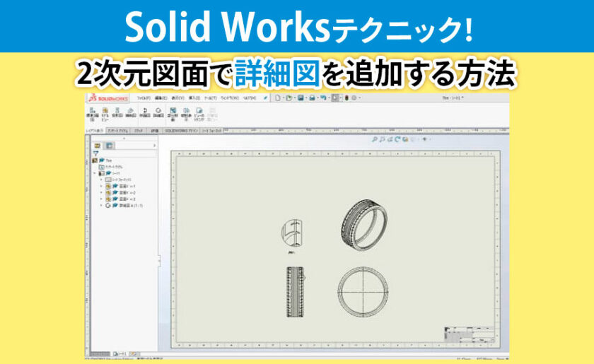
Task: Expand the New document dropdown arrow
Action: pos(283,98)
